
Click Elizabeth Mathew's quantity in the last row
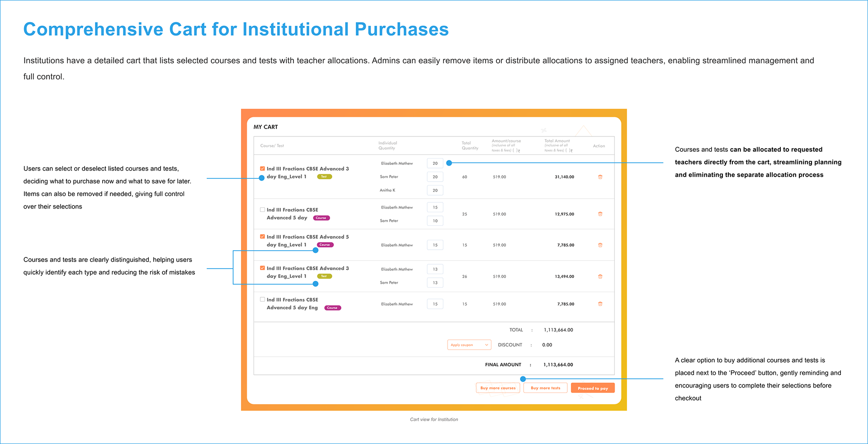(x=435, y=304)
